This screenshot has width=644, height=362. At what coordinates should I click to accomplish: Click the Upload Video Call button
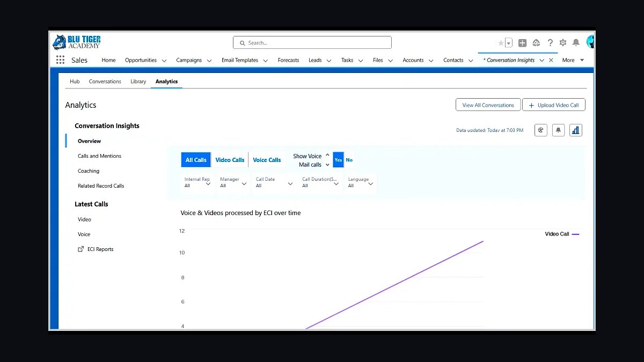[554, 105]
